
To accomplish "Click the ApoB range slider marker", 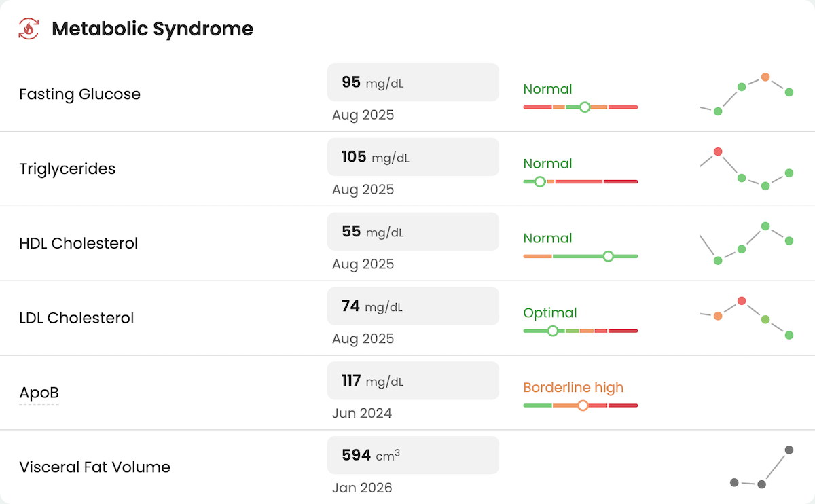I will pos(583,406).
